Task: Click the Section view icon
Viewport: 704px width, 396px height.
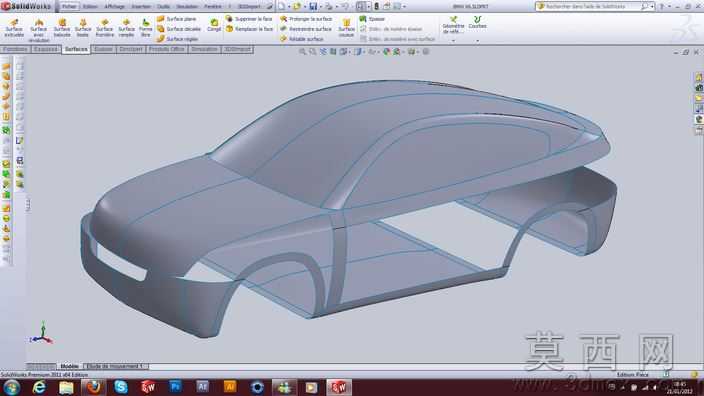Action: 333,52
